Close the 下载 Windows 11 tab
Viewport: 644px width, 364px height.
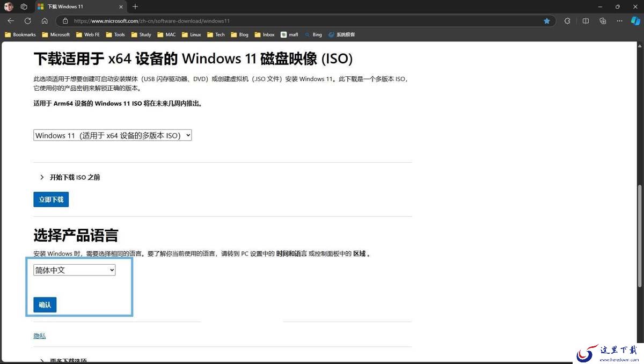coord(121,6)
